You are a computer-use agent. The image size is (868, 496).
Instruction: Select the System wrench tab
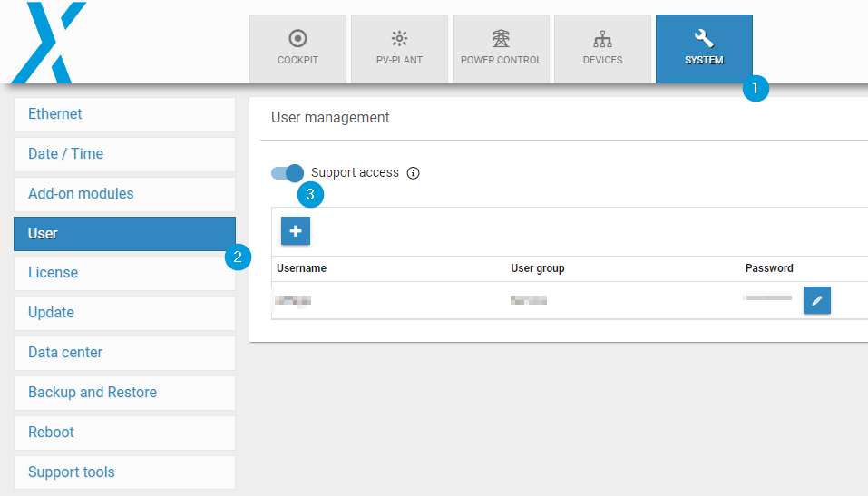704,49
